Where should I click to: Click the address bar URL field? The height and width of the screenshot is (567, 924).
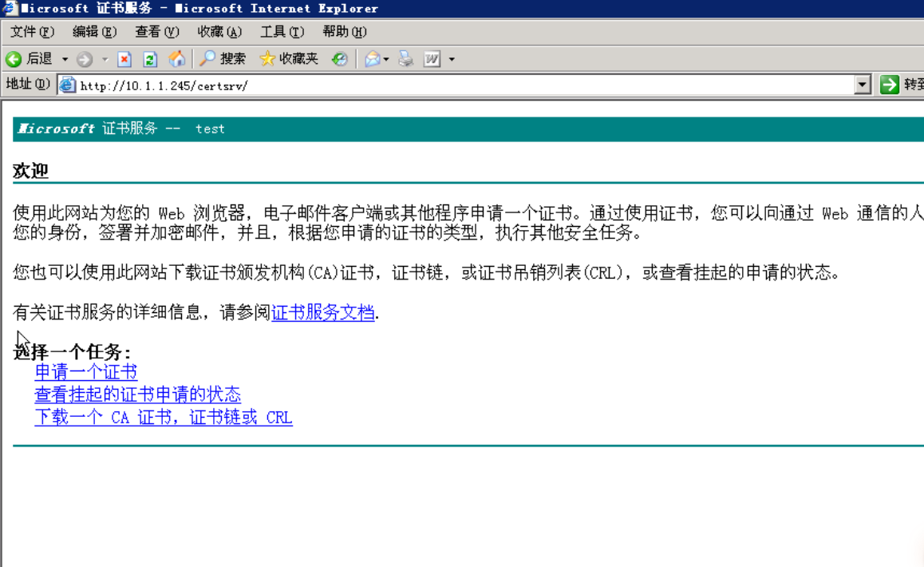tap(465, 85)
